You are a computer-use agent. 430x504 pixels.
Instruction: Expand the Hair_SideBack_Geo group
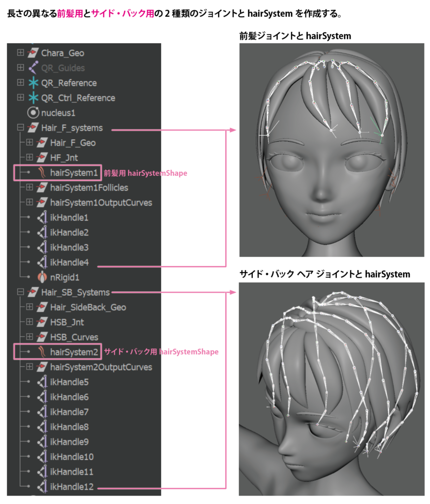tap(30, 307)
